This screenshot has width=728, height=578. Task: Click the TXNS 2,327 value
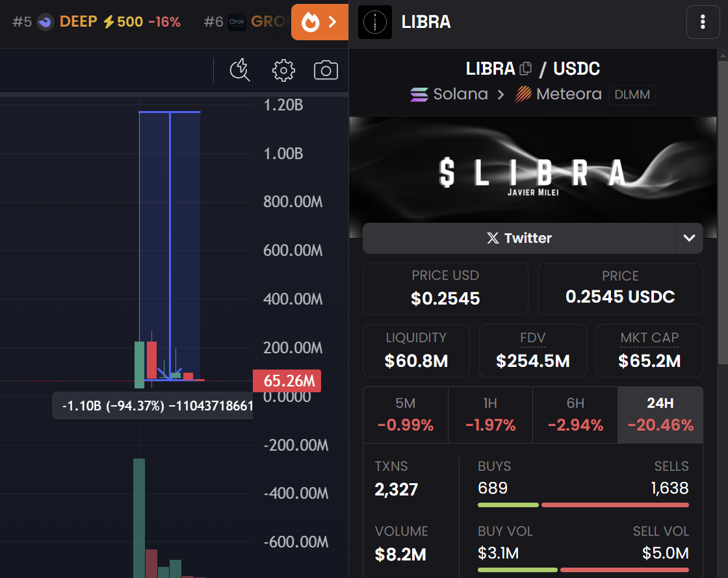click(396, 490)
